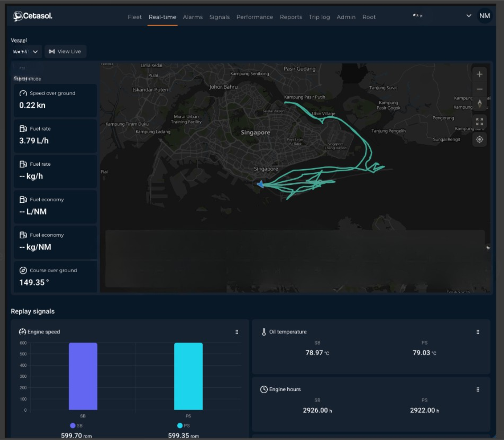Go to the Fleet tab

click(135, 17)
